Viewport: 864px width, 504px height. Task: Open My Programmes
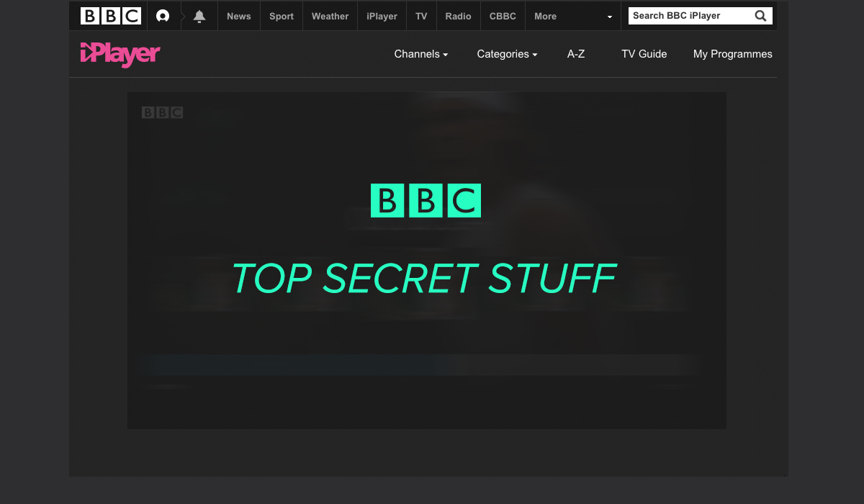(x=733, y=54)
